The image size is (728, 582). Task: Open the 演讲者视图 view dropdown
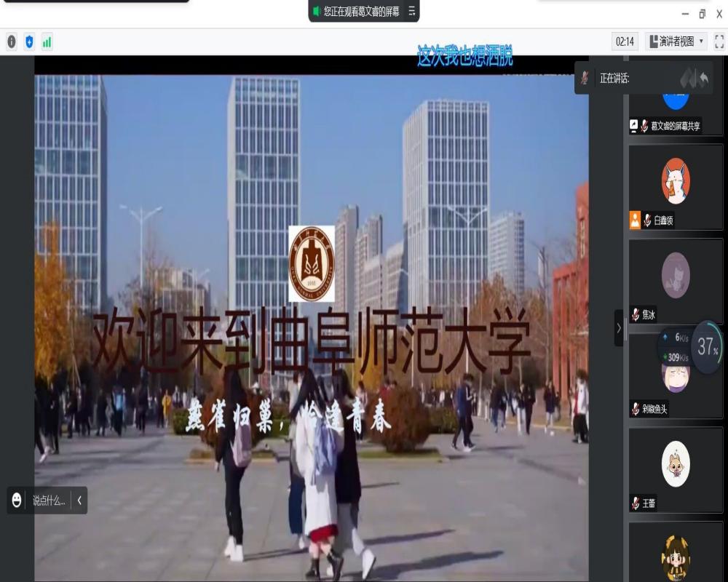point(676,41)
